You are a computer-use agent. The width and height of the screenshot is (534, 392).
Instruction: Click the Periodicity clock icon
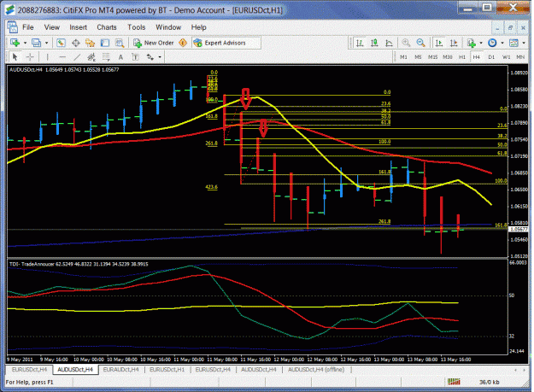[x=492, y=43]
